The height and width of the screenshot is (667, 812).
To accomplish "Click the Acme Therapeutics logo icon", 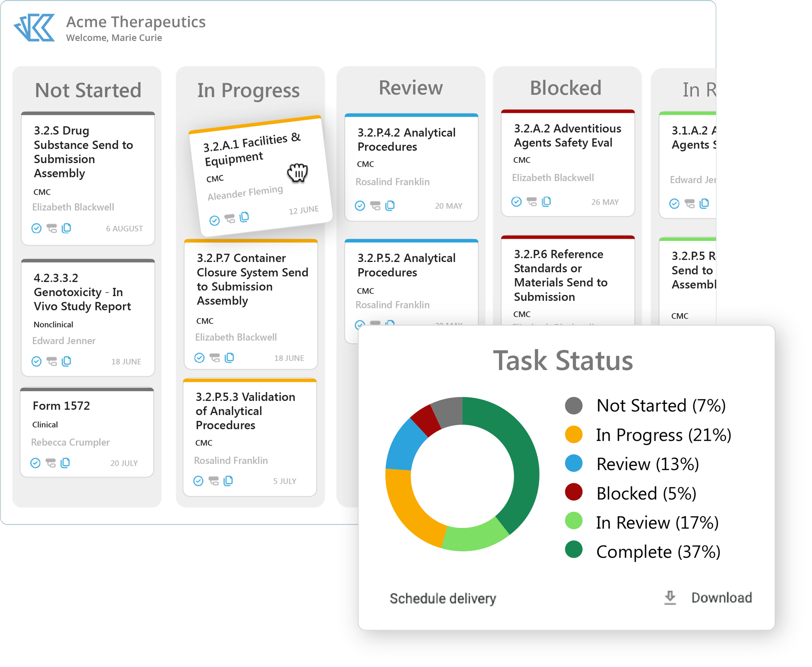I will 35,27.
